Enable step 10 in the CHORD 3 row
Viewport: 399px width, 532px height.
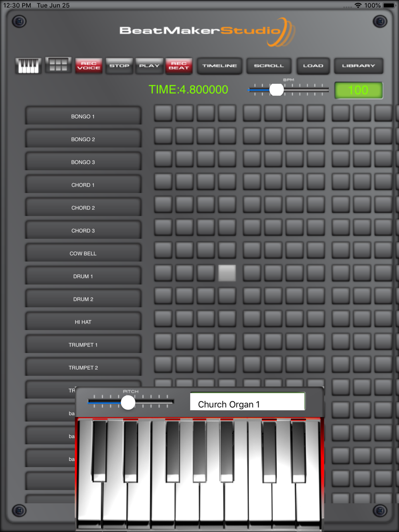[361, 227]
